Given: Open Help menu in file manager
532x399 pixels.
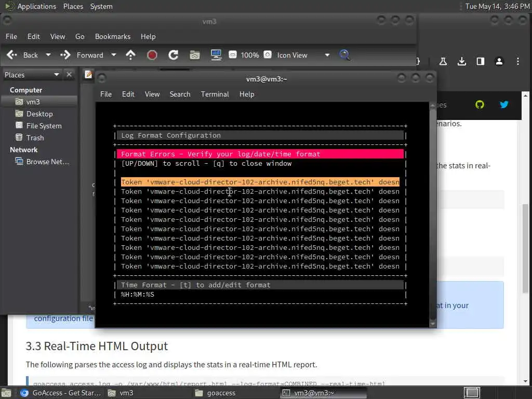Looking at the screenshot, I should (148, 36).
